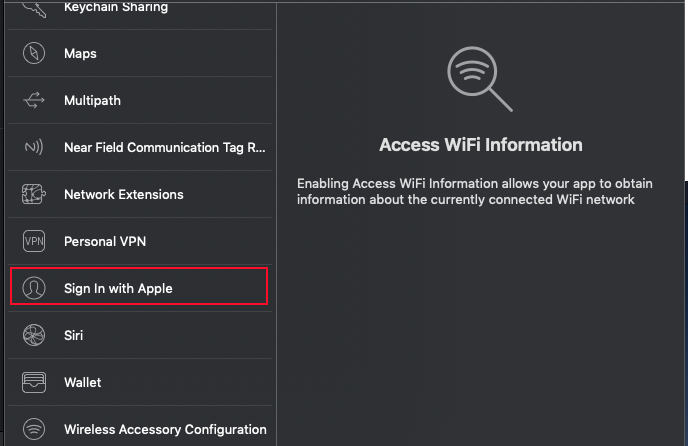Click the Network Extensions icon
688x446 pixels.
click(34, 194)
